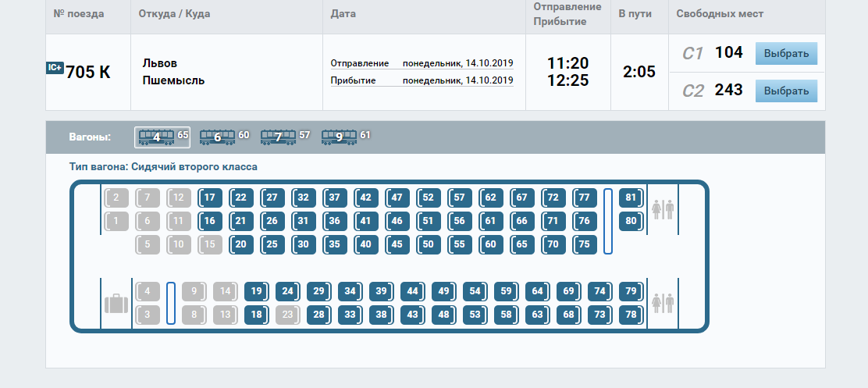Select seat 28
Screen dimensions: 868x388
click(318, 315)
